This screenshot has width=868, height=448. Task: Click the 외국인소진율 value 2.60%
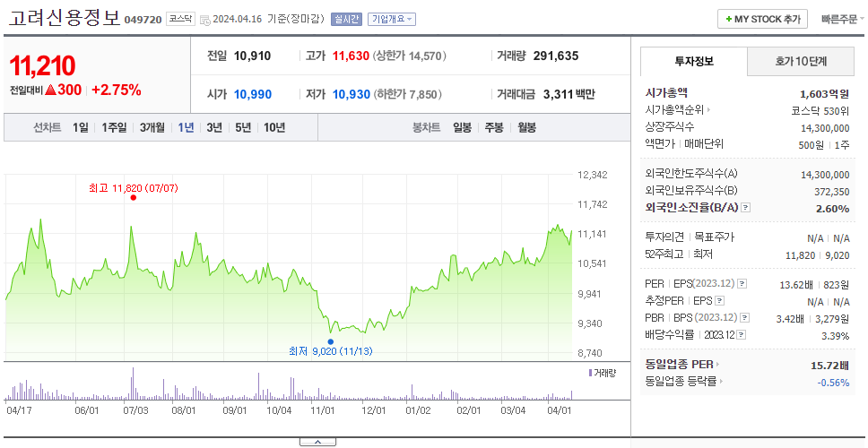tap(832, 209)
